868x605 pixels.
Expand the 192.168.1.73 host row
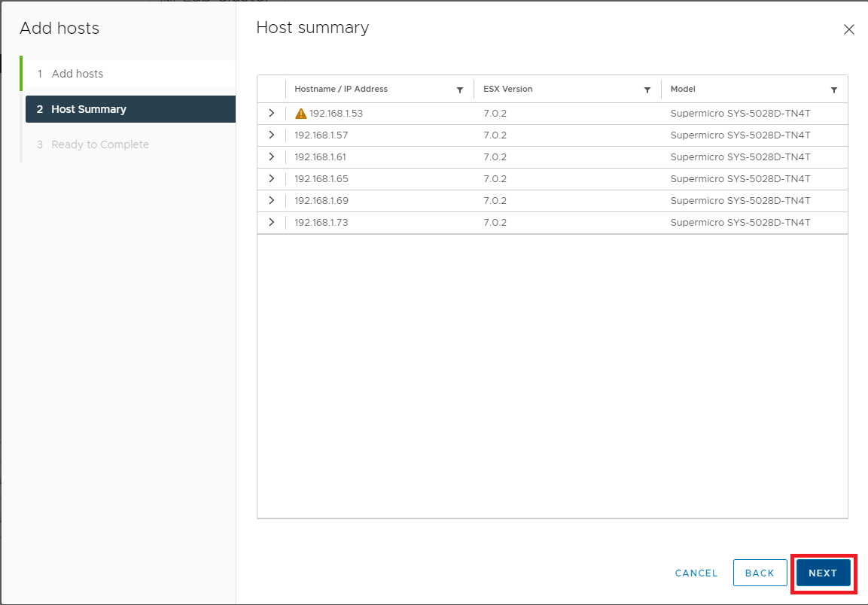click(272, 222)
